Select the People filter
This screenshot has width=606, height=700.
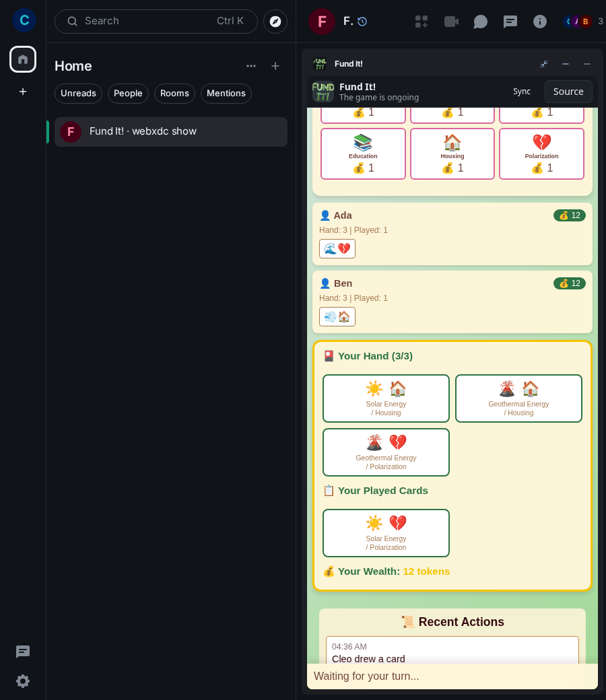128,94
